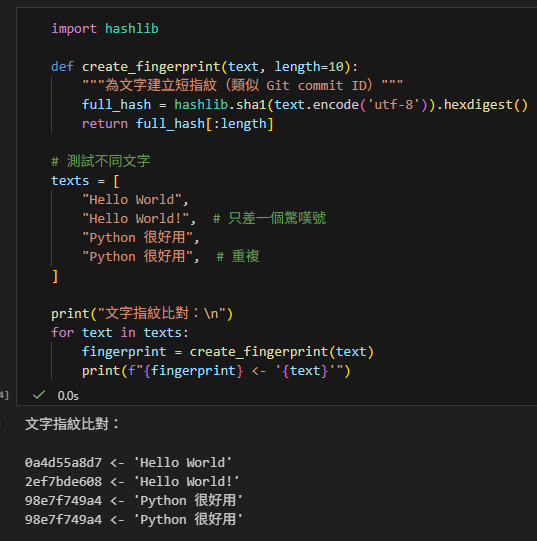Click the comment '# 重複'
This screenshot has width=537, height=541.
coord(238,256)
